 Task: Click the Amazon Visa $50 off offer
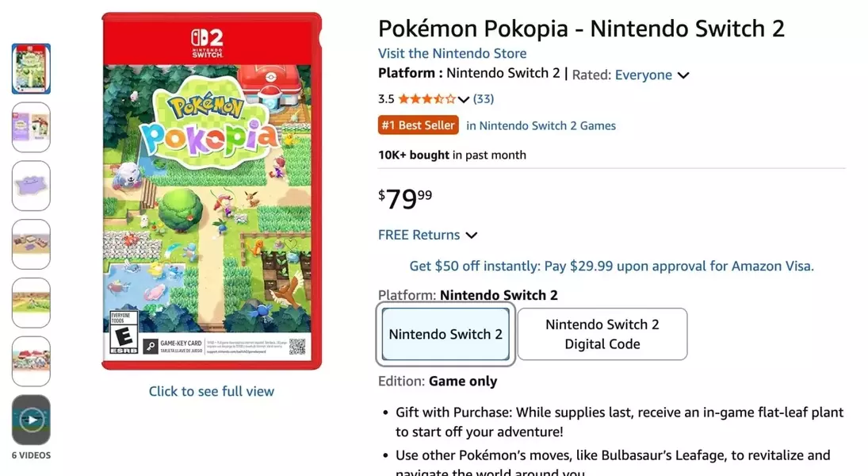[x=611, y=266]
